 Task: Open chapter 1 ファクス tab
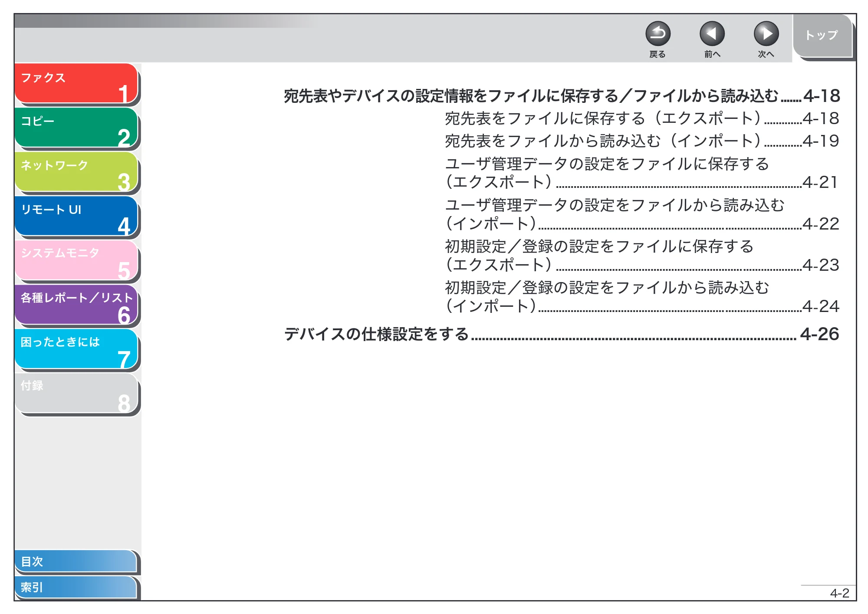coord(76,83)
